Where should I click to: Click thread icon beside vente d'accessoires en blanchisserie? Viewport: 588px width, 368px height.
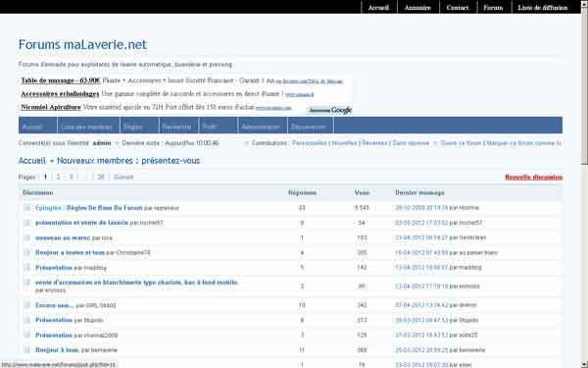[26, 282]
